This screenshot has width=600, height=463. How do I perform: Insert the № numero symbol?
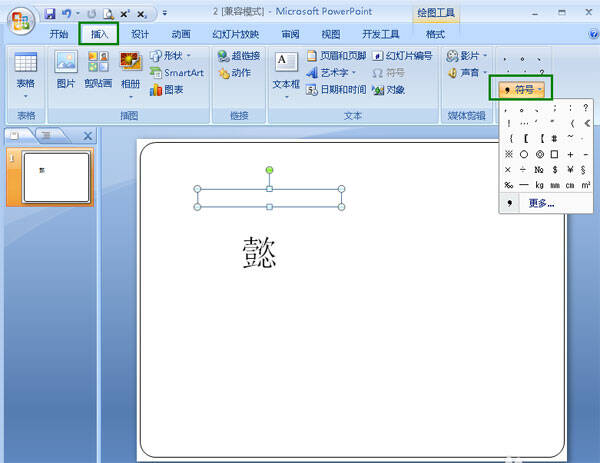tap(539, 170)
